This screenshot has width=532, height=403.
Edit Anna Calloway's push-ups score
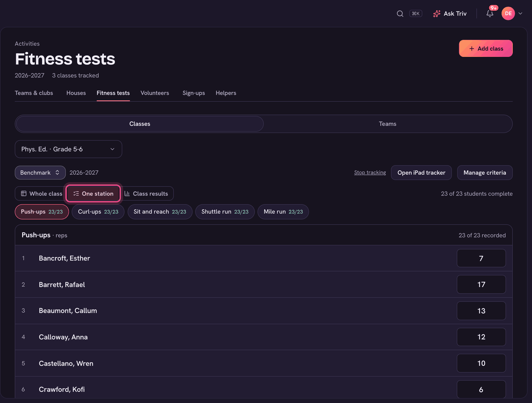coord(481,337)
